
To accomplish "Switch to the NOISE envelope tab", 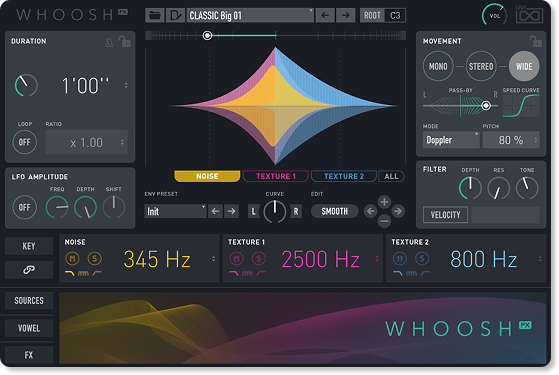I will coord(207,176).
